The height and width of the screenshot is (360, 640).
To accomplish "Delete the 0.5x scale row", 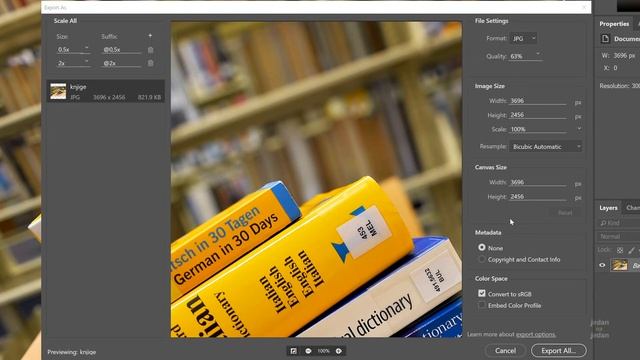I will (x=151, y=50).
